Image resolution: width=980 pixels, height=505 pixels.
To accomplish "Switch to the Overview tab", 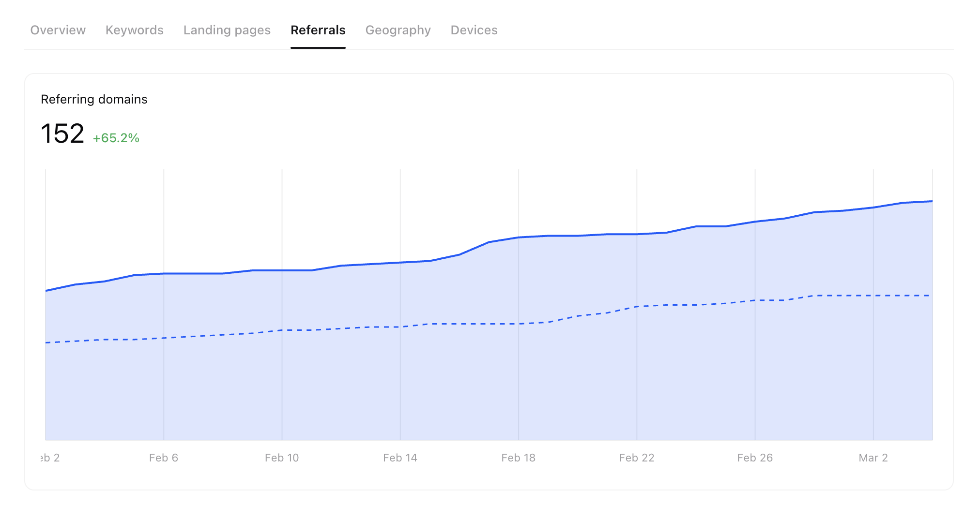I will coord(58,30).
